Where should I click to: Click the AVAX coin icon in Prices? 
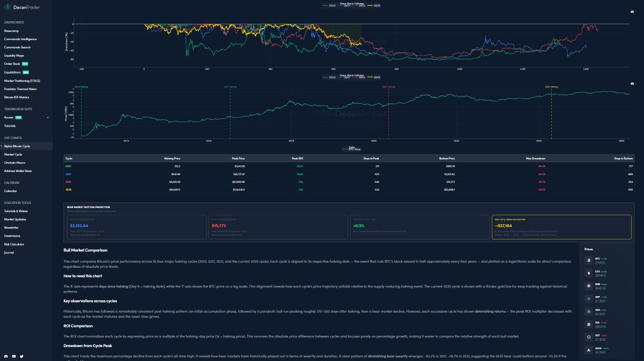pyautogui.click(x=590, y=350)
